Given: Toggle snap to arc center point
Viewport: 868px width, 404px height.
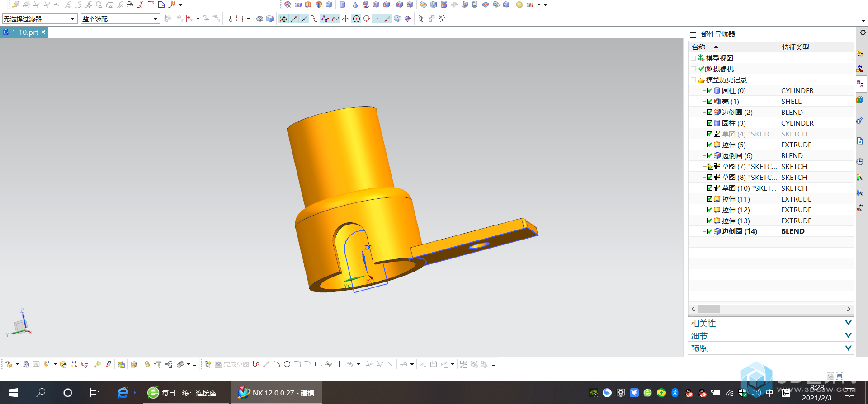Looking at the screenshot, I should coord(356,19).
